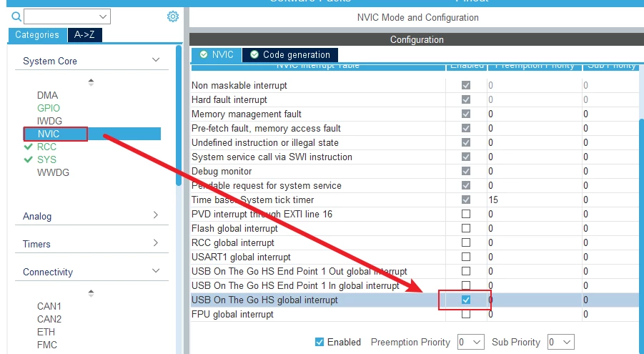This screenshot has width=644, height=354.
Task: Collapse the System Core category
Action: click(x=156, y=61)
